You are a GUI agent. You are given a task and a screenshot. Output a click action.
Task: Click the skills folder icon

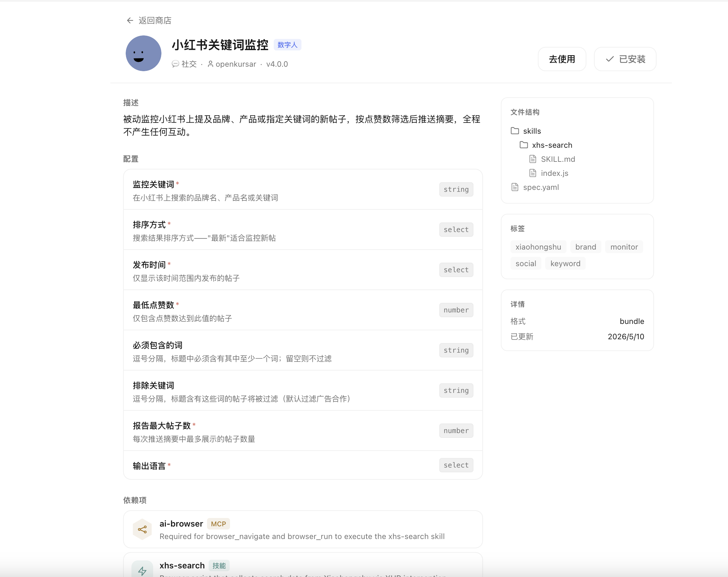[x=515, y=131]
